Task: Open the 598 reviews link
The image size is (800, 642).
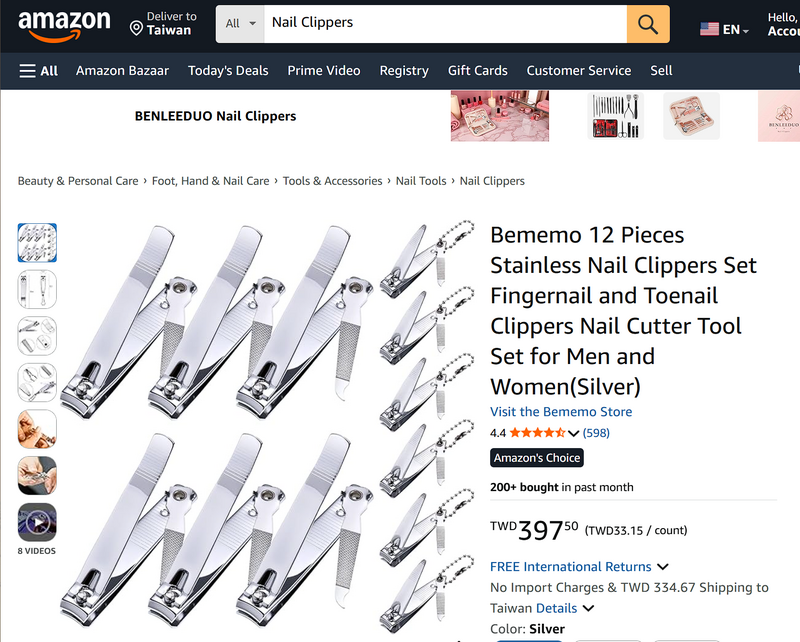Action: click(x=596, y=433)
